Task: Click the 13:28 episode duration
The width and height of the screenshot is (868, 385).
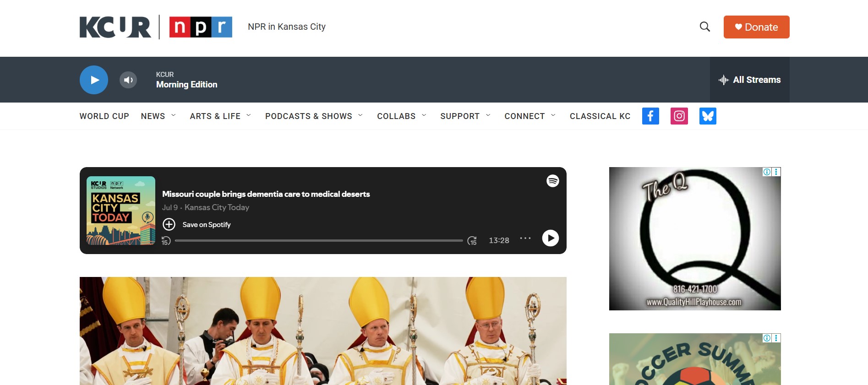Action: (499, 240)
